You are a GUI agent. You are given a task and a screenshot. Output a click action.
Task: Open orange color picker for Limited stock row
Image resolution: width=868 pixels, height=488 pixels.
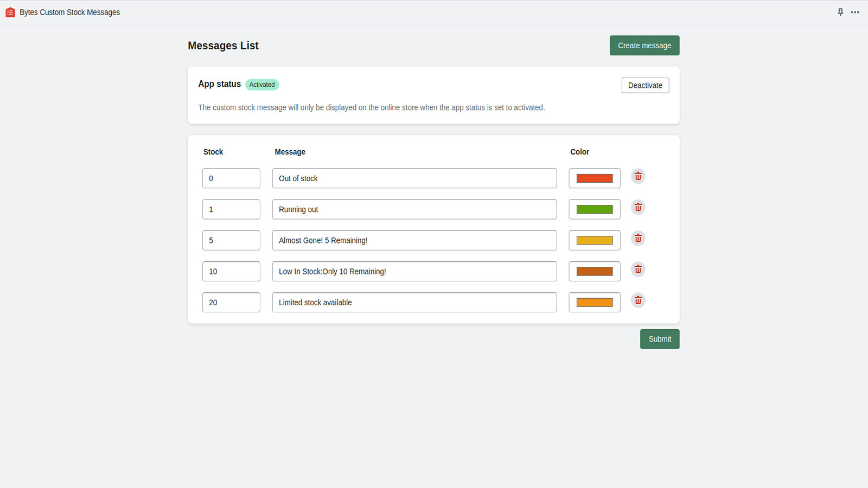pyautogui.click(x=595, y=303)
